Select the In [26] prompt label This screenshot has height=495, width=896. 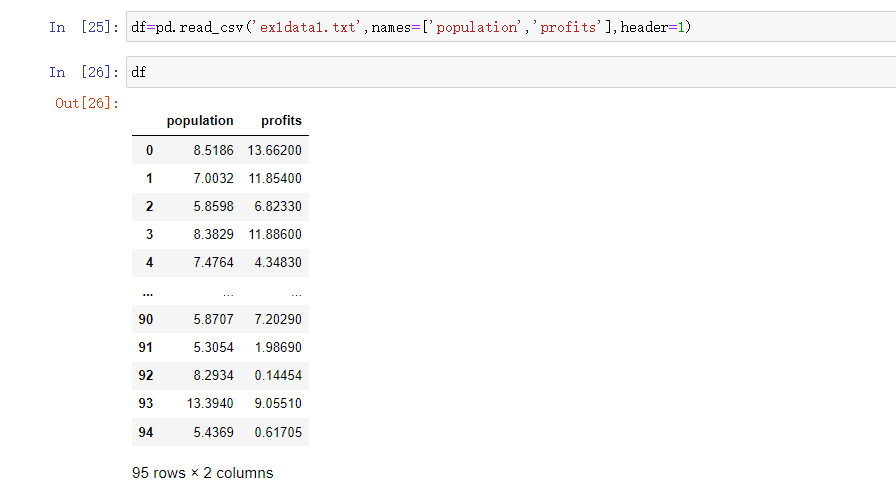pyautogui.click(x=84, y=72)
